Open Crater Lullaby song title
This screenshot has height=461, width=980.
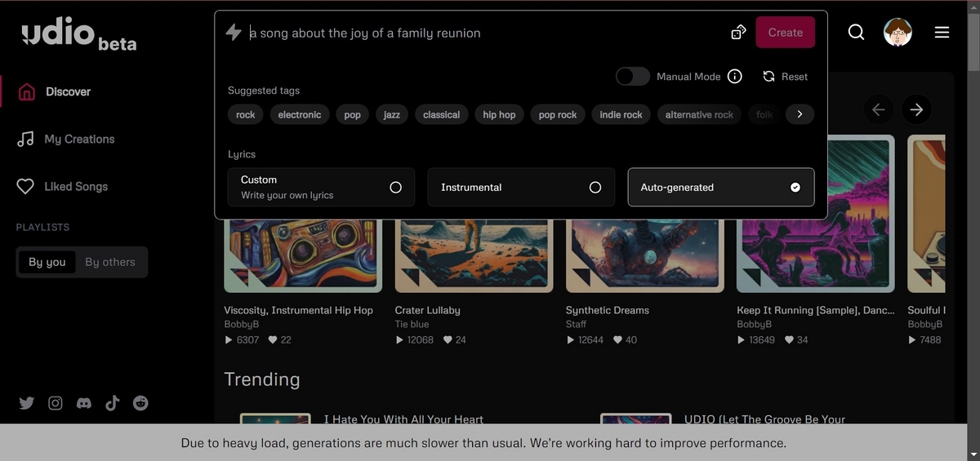click(x=427, y=310)
